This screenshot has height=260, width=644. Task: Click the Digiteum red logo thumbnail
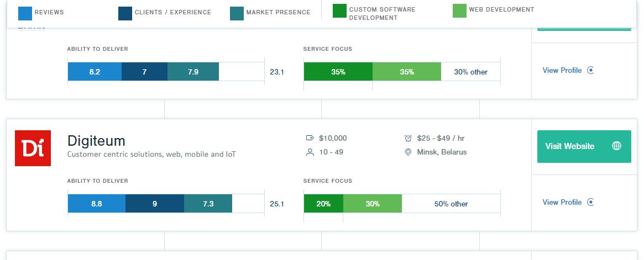[33, 148]
